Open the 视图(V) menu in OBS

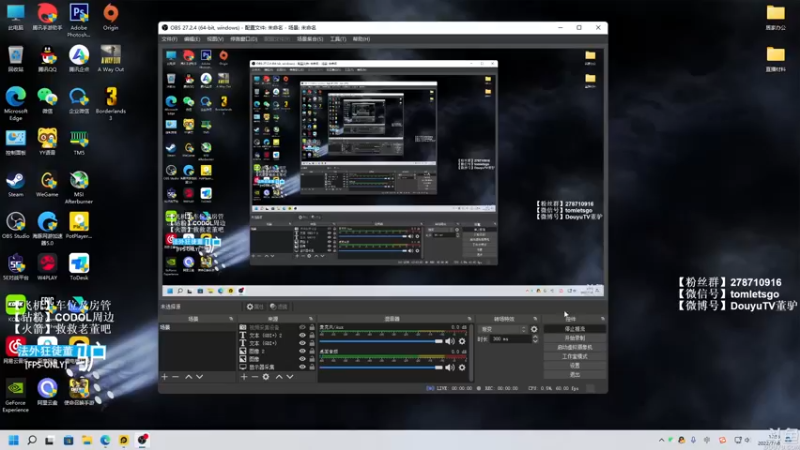coord(215,39)
